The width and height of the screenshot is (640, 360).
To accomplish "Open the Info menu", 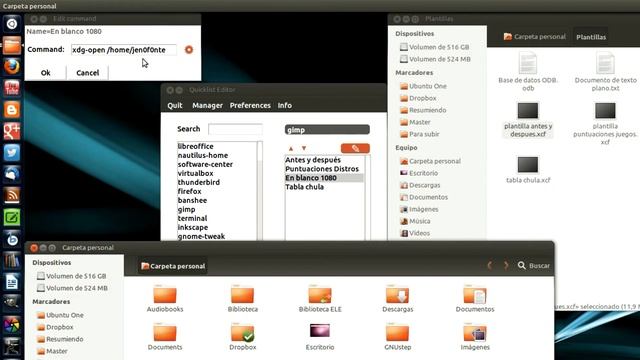I will (x=284, y=105).
